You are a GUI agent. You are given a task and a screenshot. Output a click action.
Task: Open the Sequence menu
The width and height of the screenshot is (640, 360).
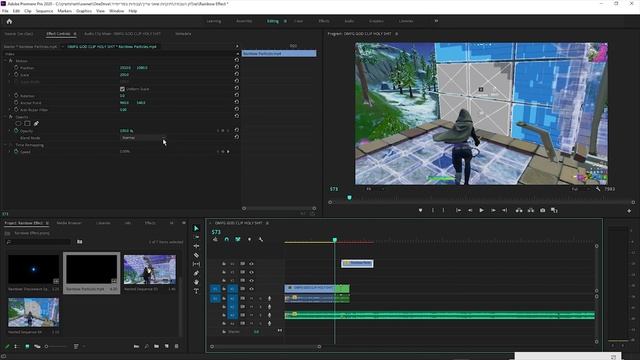(44, 11)
